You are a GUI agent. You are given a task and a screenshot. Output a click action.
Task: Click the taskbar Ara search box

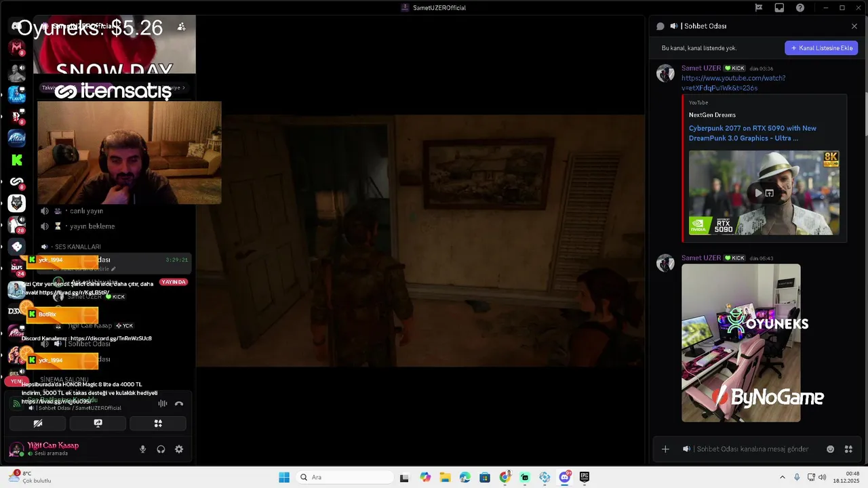click(344, 477)
